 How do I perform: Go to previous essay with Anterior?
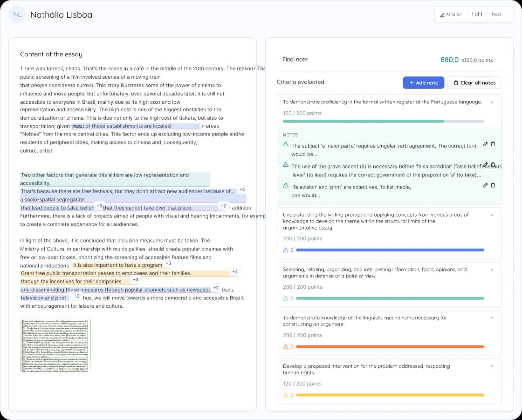pyautogui.click(x=451, y=14)
